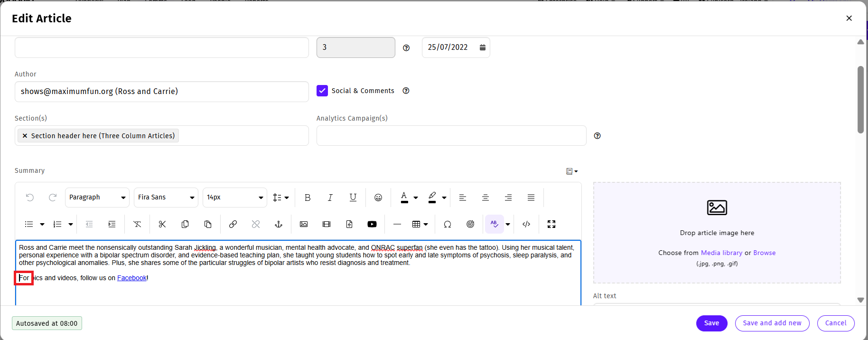Remove the Section header here tag
The image size is (868, 340).
[x=25, y=136]
